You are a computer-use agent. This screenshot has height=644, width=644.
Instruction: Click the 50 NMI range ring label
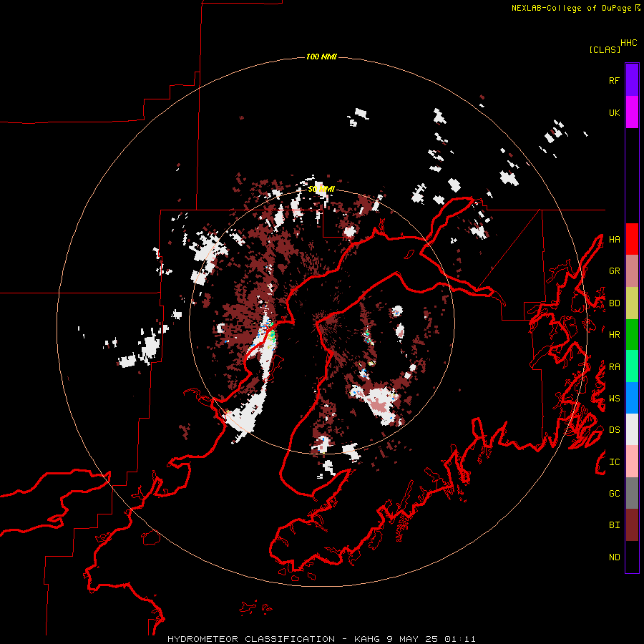[321, 189]
